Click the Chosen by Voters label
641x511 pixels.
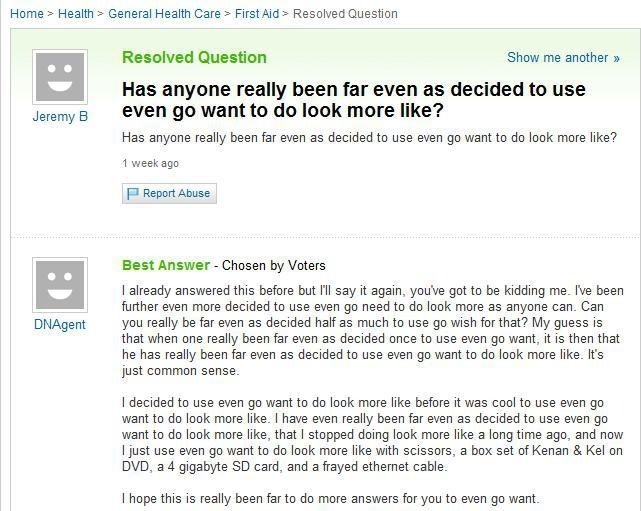[x=273, y=266]
